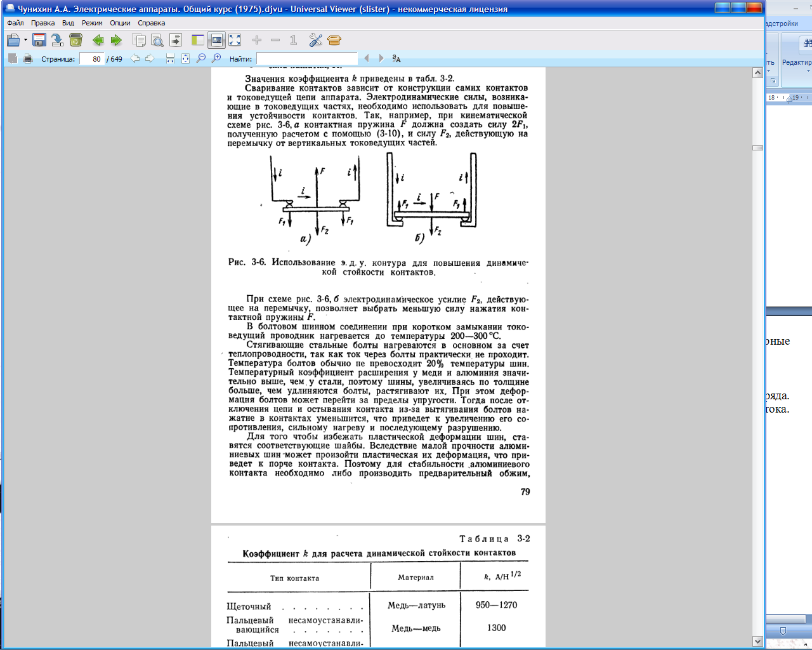Minimize the Universal Viewer window

722,8
